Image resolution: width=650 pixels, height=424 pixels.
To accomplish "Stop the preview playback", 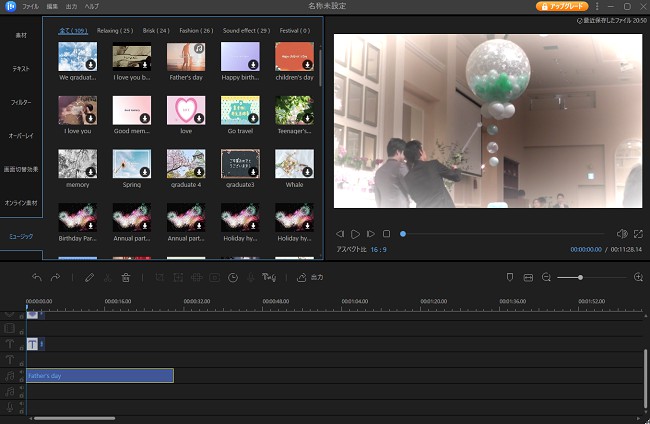I will point(386,234).
